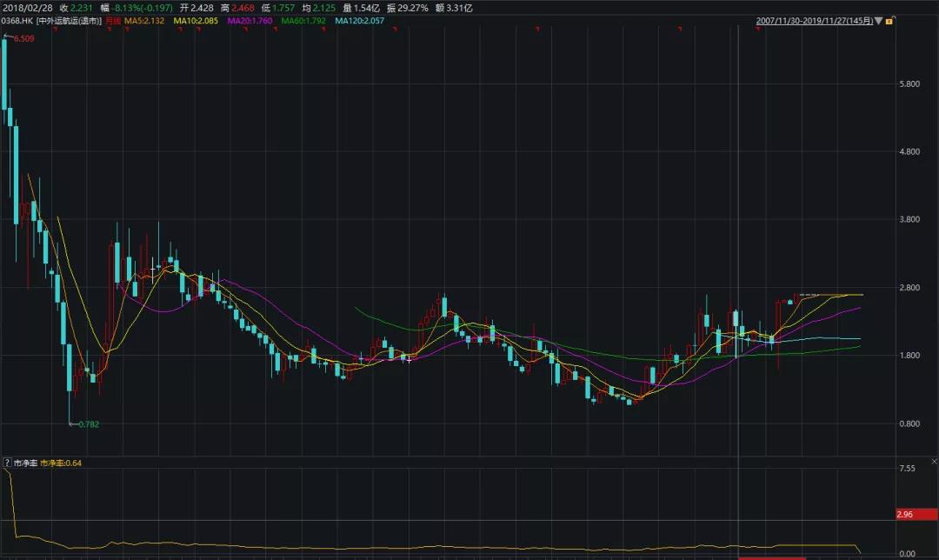The image size is (939, 560).
Task: Click the yellow 市净率:0.64 value label
Action: [x=61, y=463]
